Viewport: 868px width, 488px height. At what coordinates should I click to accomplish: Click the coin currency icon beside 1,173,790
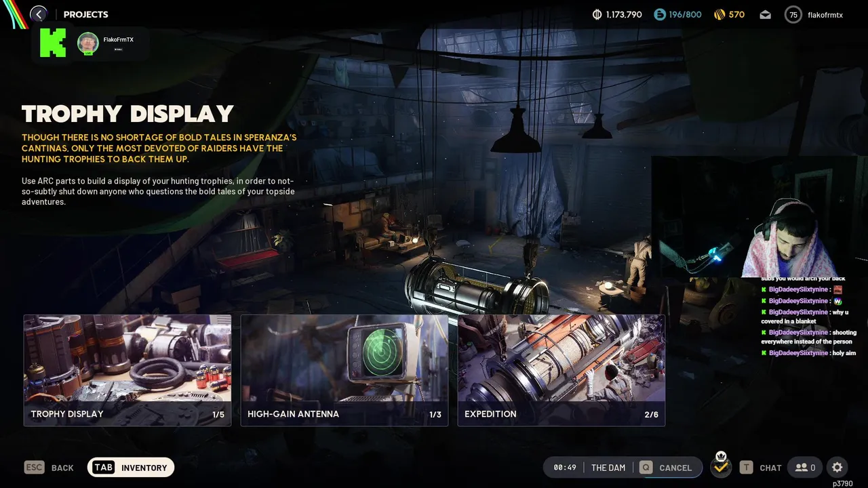[x=597, y=14]
